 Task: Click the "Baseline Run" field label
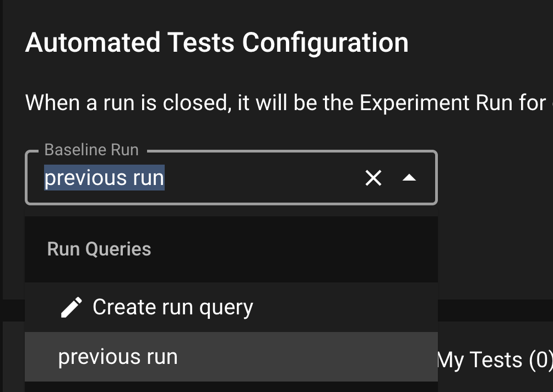coord(91,150)
